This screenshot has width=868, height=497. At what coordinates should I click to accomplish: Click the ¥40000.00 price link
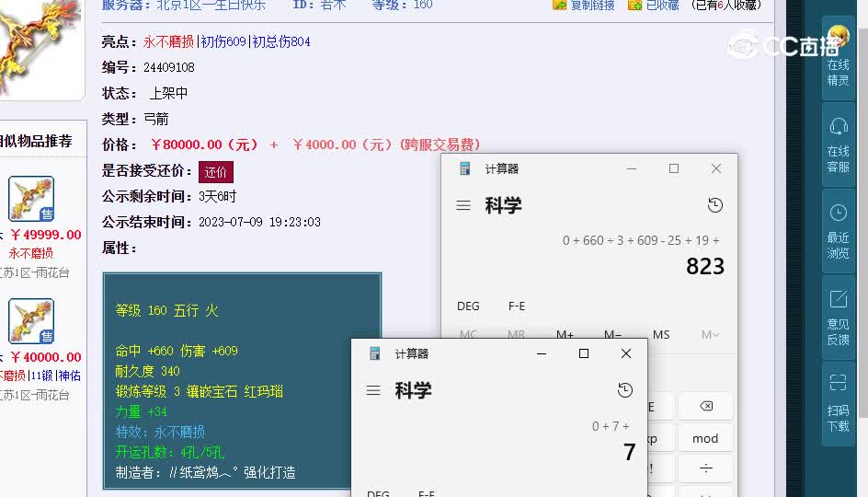click(x=46, y=357)
